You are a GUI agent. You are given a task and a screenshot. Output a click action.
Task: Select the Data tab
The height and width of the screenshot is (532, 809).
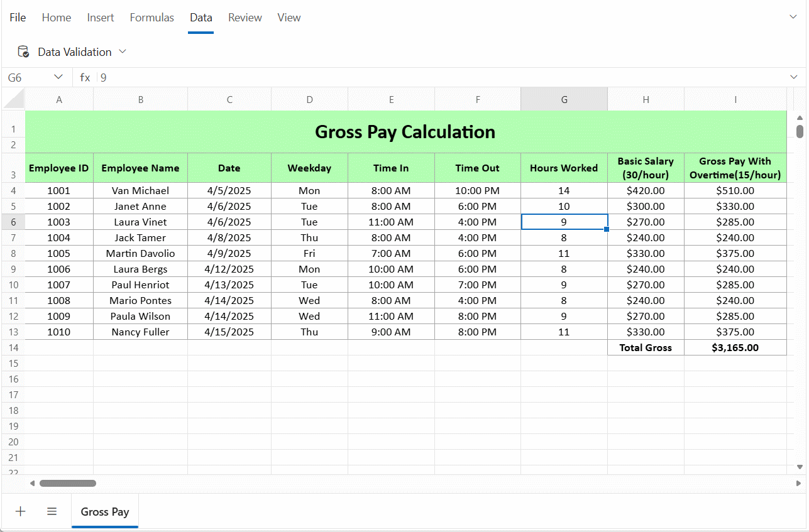click(x=201, y=18)
